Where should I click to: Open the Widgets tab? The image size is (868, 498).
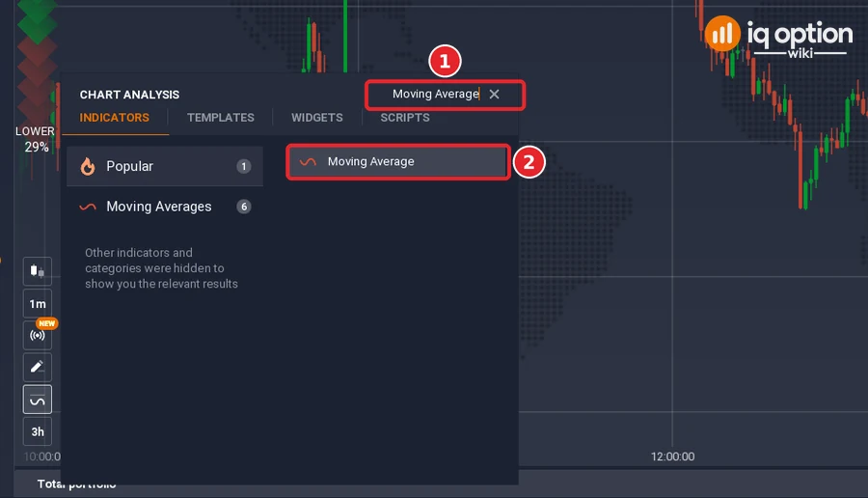point(317,118)
